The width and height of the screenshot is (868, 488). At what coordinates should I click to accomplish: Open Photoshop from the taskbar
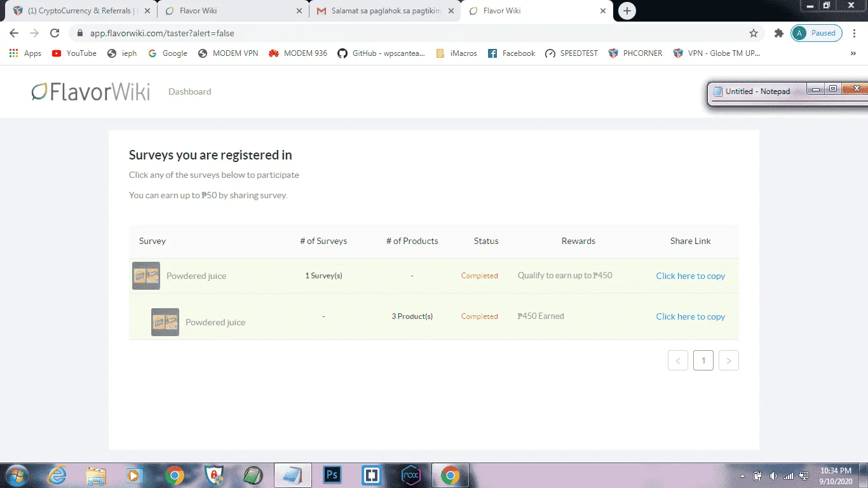(x=332, y=475)
